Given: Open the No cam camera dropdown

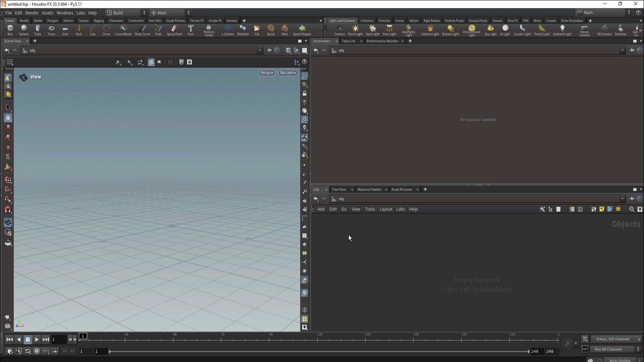Looking at the screenshot, I should (x=288, y=73).
